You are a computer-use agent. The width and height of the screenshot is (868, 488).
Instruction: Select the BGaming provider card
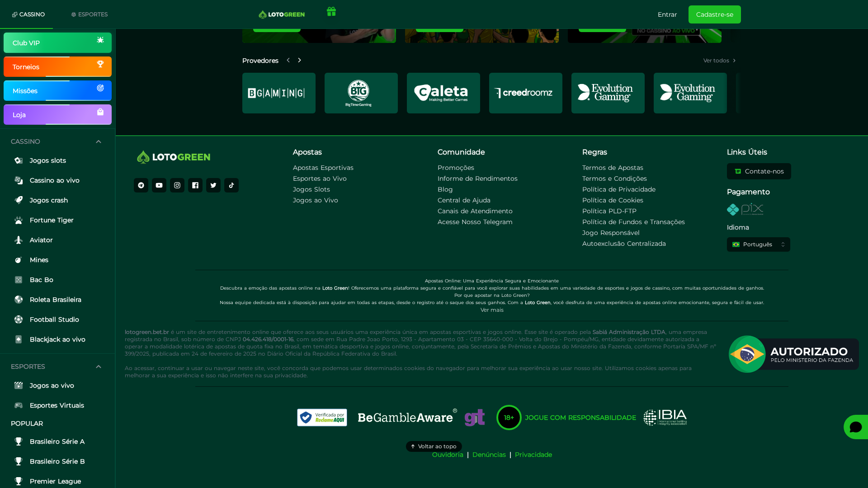279,93
